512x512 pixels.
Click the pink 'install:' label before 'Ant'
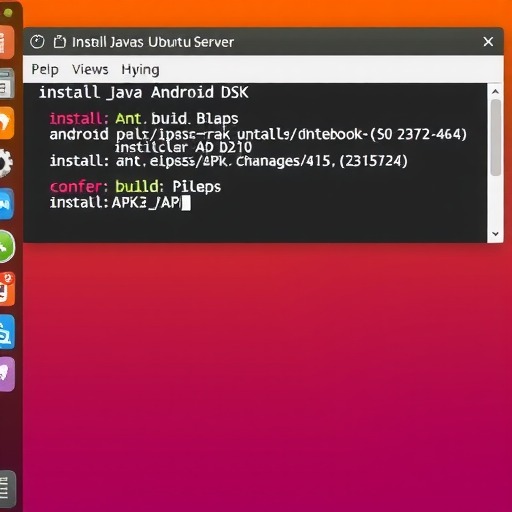coord(79,119)
